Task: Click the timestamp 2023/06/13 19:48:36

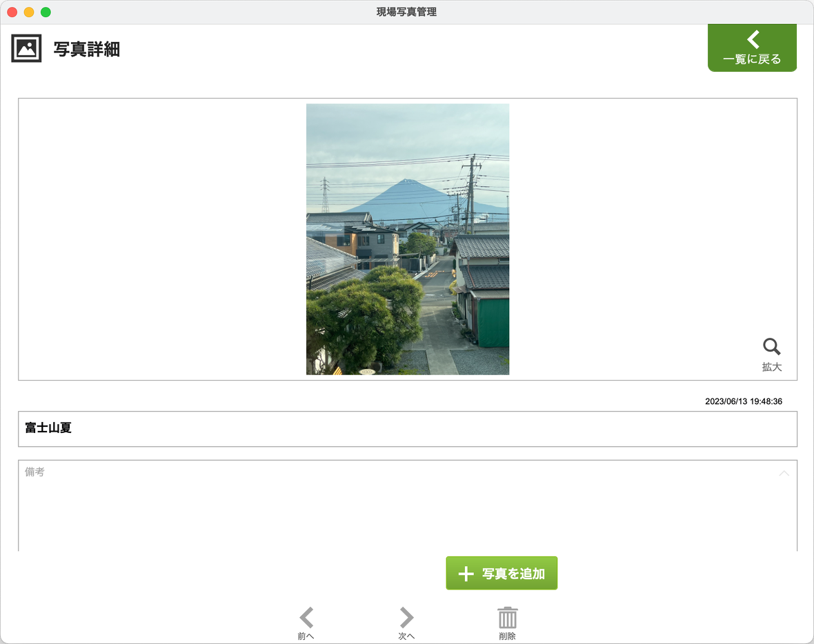Action: tap(743, 401)
